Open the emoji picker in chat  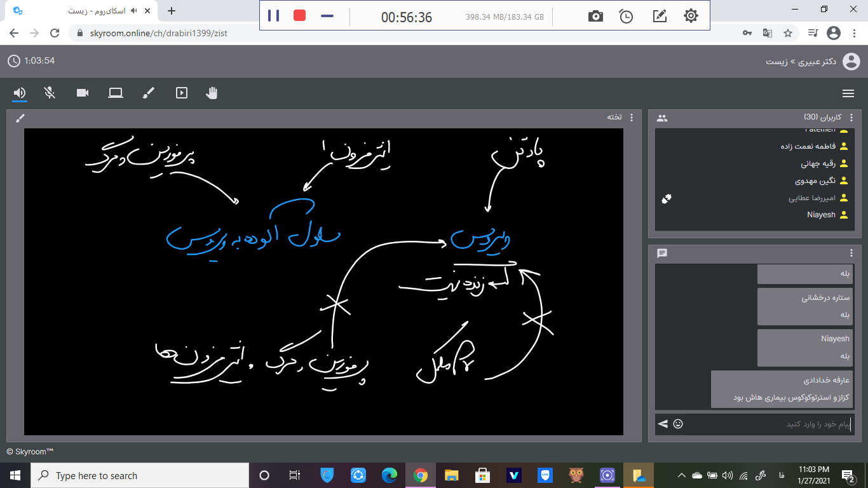click(678, 424)
